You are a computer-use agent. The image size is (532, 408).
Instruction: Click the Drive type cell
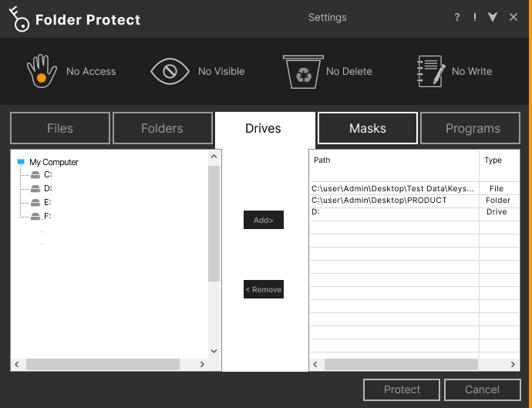[497, 212]
